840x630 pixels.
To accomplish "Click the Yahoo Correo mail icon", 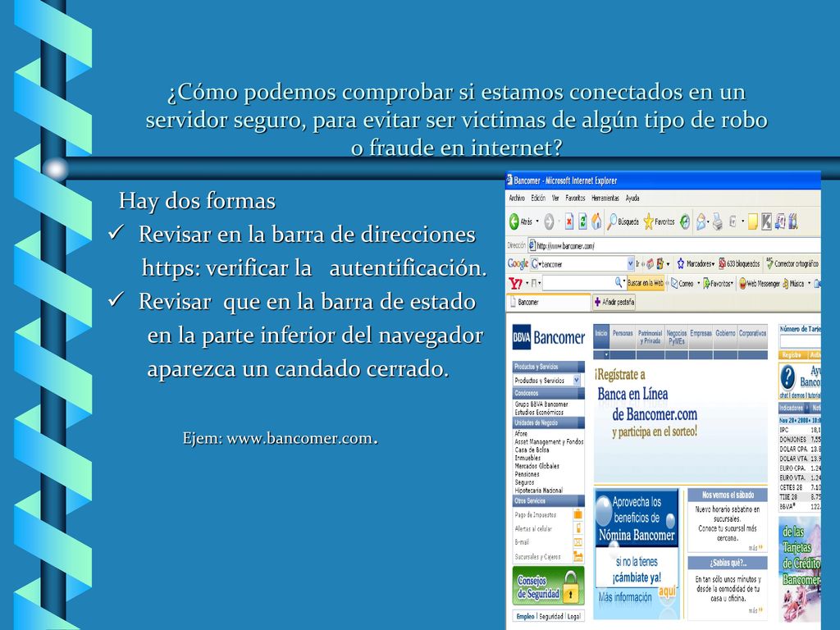I will pyautogui.click(x=674, y=283).
